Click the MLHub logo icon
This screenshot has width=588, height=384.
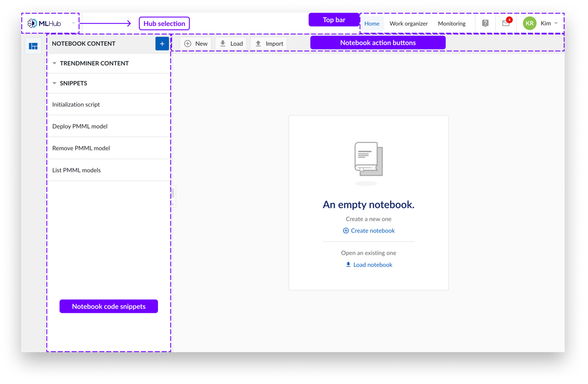(x=32, y=23)
